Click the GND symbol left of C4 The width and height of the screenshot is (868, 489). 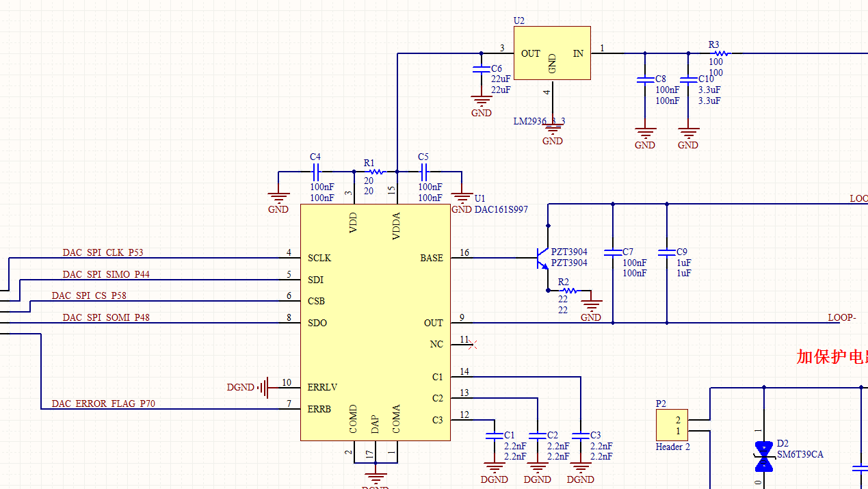coord(278,199)
